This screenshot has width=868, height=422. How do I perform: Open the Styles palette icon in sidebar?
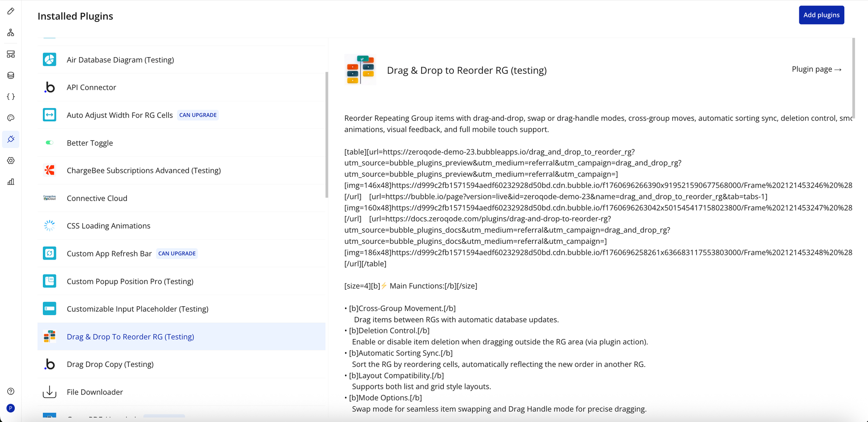click(x=11, y=118)
